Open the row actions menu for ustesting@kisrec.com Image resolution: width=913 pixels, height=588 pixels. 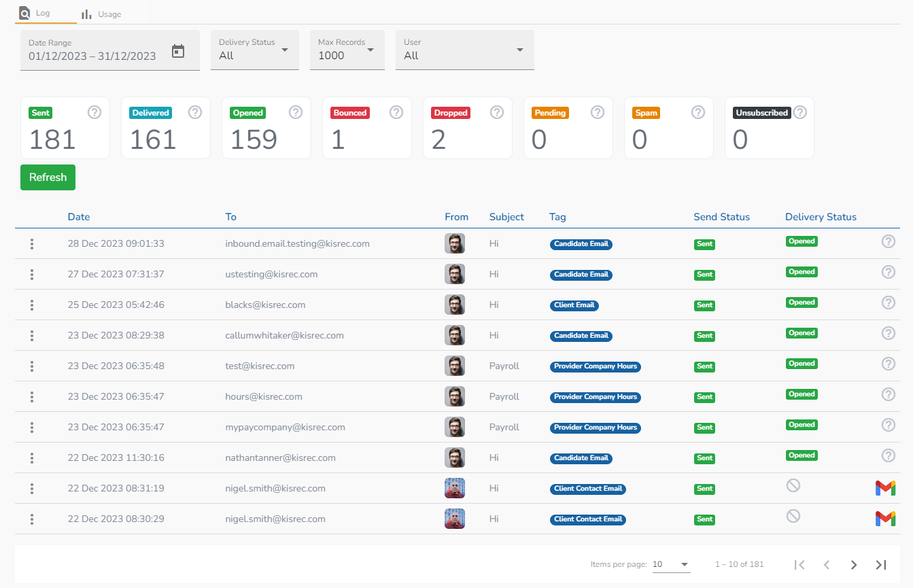32,274
